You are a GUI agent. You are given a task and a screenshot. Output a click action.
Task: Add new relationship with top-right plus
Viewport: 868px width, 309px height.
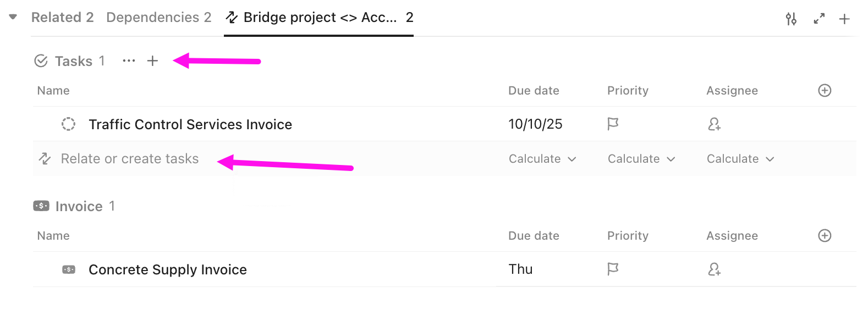(x=844, y=19)
